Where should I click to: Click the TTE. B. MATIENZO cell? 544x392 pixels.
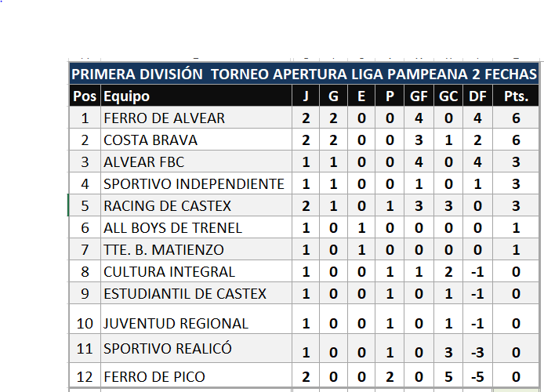point(164,250)
